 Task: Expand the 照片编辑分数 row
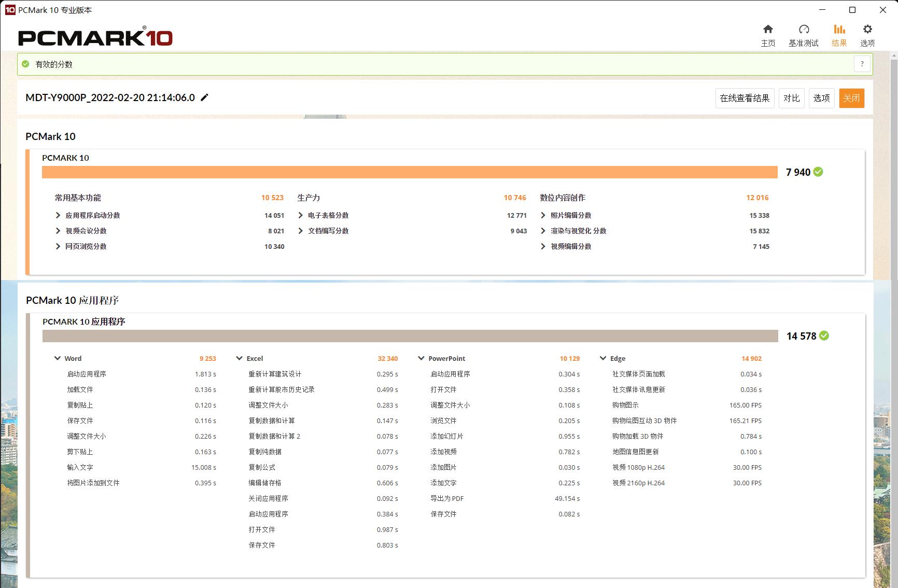coord(543,215)
